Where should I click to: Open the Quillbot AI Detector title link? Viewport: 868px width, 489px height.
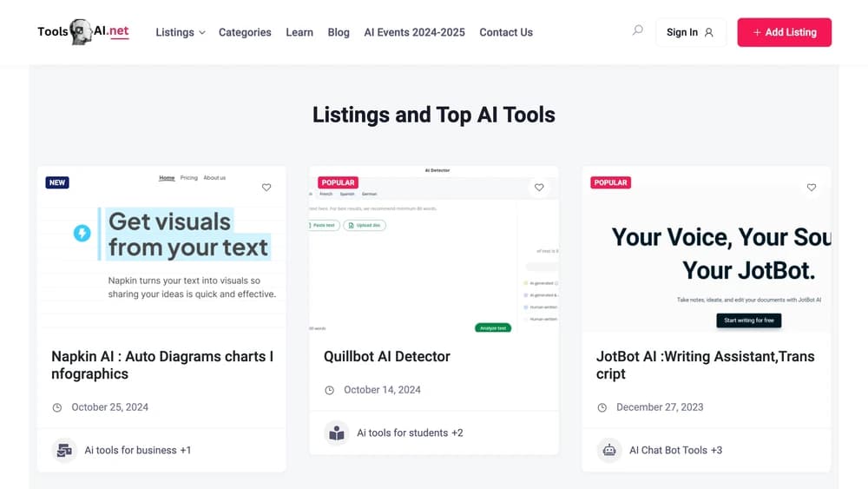pos(387,357)
